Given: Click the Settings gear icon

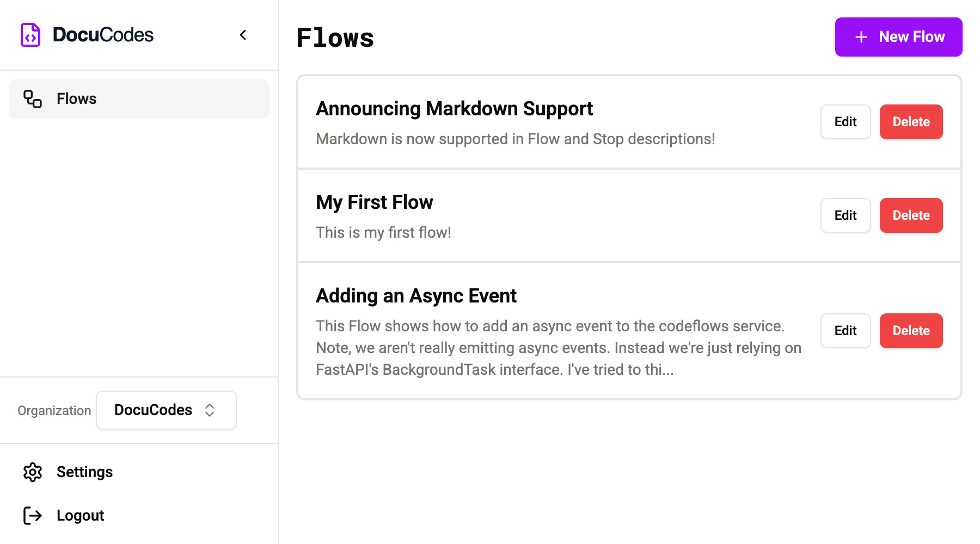Looking at the screenshot, I should [x=33, y=472].
